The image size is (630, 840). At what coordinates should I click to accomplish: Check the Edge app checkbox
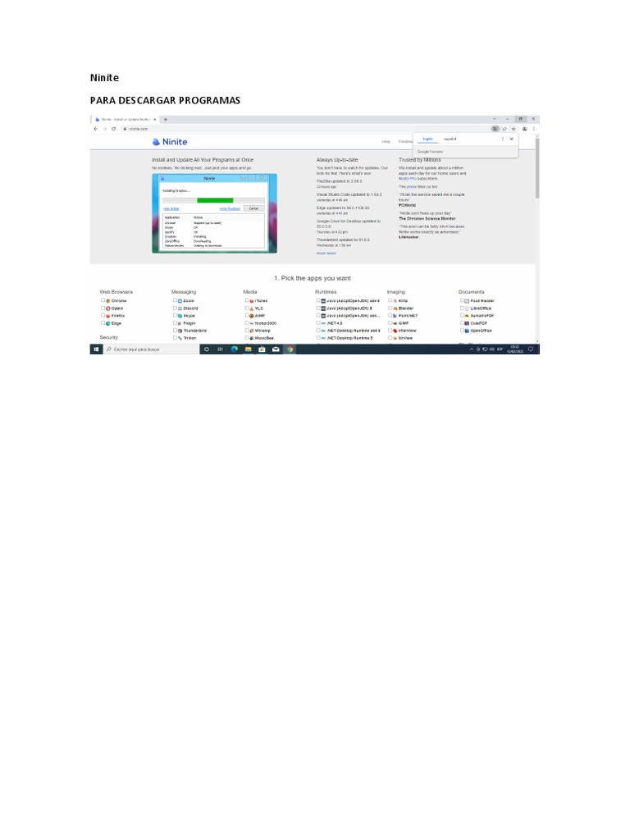103,323
